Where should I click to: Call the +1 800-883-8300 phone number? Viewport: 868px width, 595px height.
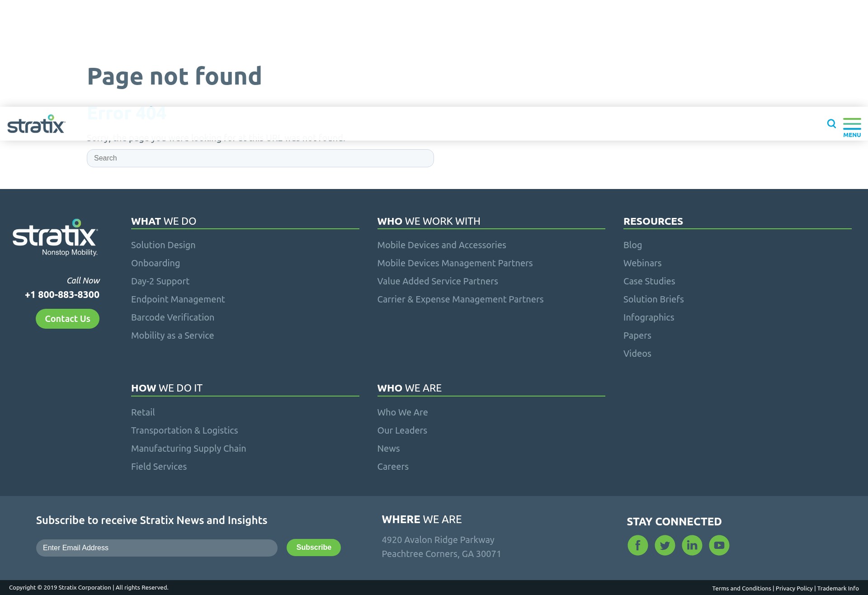pos(62,295)
